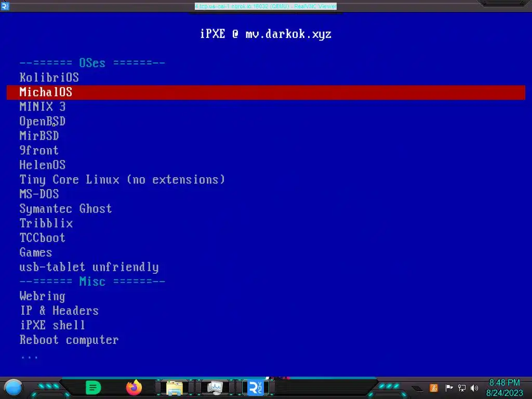Image resolution: width=532 pixels, height=399 pixels.
Task: Open File Explorer from the taskbar
Action: click(175, 388)
